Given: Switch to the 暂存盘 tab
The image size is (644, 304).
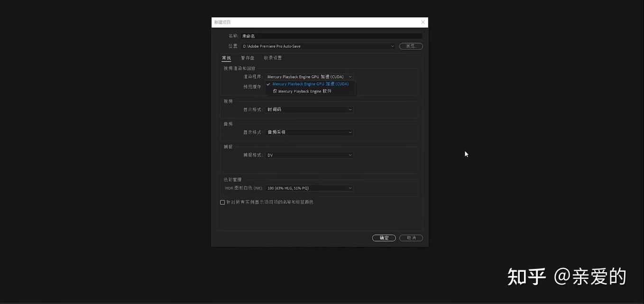Looking at the screenshot, I should [248, 57].
